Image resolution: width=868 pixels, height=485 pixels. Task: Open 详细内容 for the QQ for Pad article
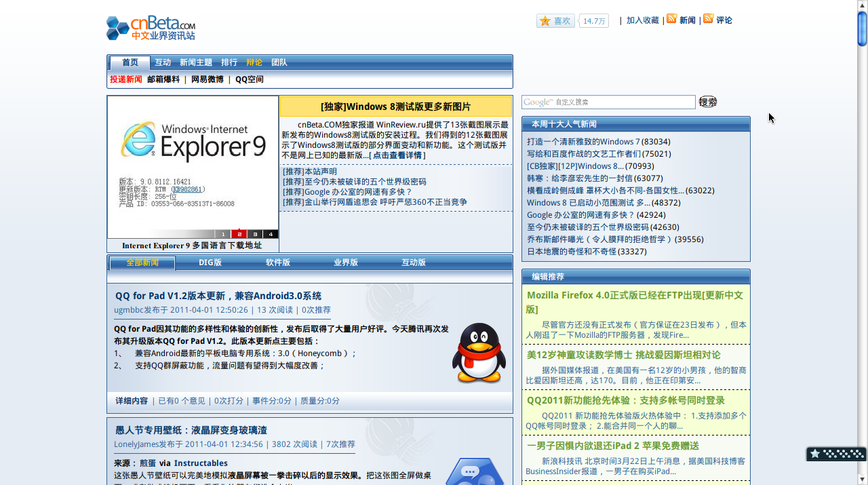coord(132,401)
